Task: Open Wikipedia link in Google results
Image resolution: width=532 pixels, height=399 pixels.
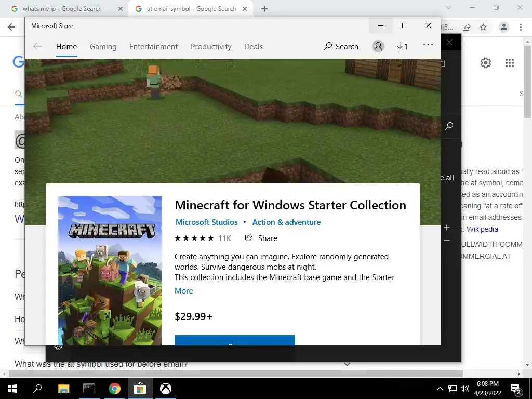Action: click(482, 229)
